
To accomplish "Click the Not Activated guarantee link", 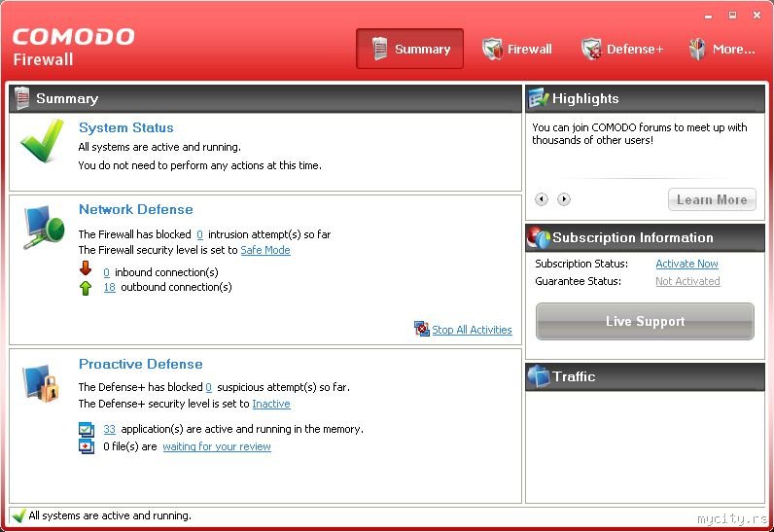I will (x=687, y=281).
